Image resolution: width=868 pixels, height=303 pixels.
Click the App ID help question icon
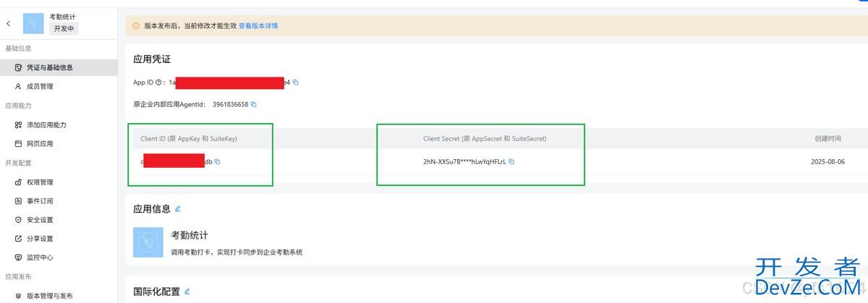click(158, 82)
